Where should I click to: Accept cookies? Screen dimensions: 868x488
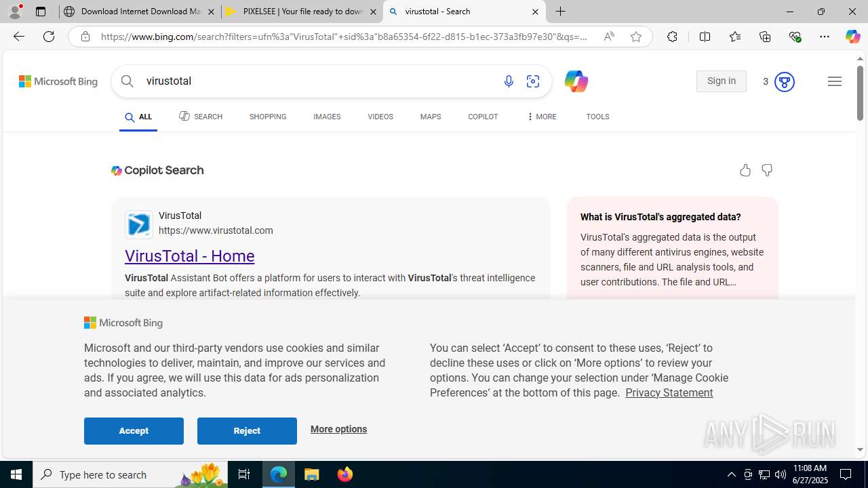pyautogui.click(x=134, y=431)
